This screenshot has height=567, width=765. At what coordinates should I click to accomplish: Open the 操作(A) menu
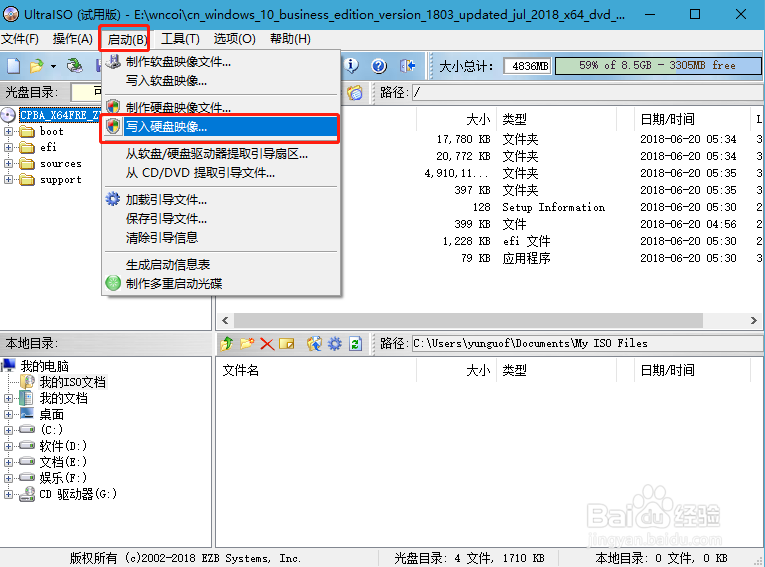pos(73,39)
